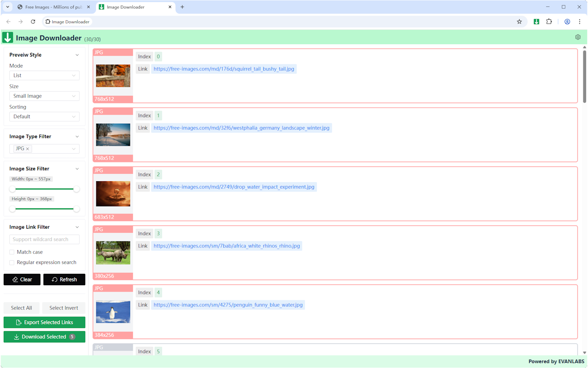Screen dimensions: 588x368
Task: Click the 'Powered by EVANLABS' footer text
Action: point(556,362)
